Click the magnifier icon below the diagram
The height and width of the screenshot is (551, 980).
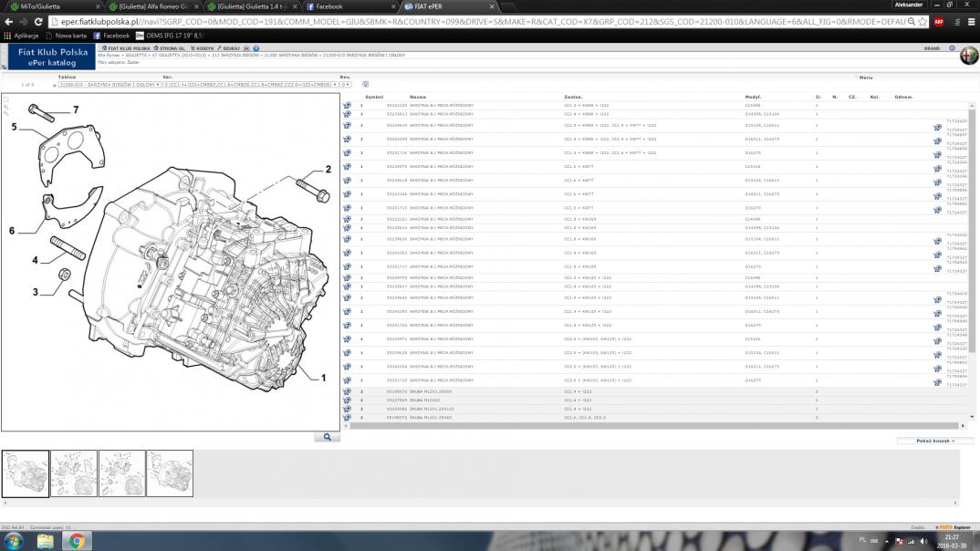[327, 437]
